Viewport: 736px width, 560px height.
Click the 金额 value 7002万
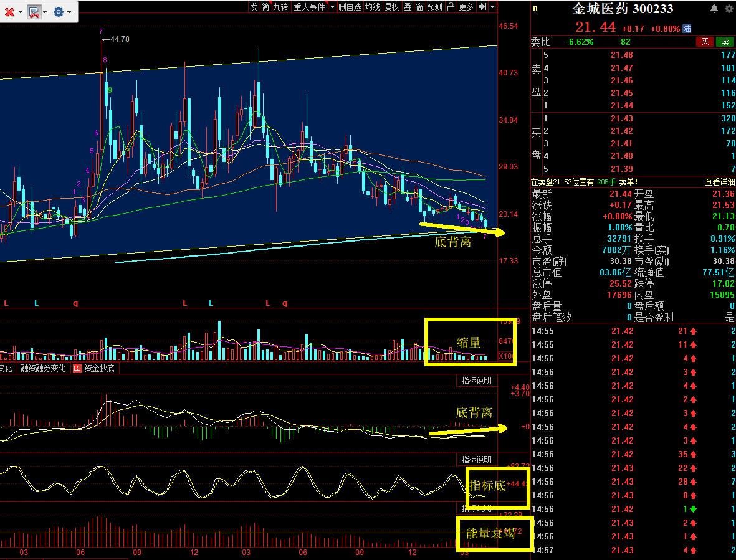click(617, 250)
